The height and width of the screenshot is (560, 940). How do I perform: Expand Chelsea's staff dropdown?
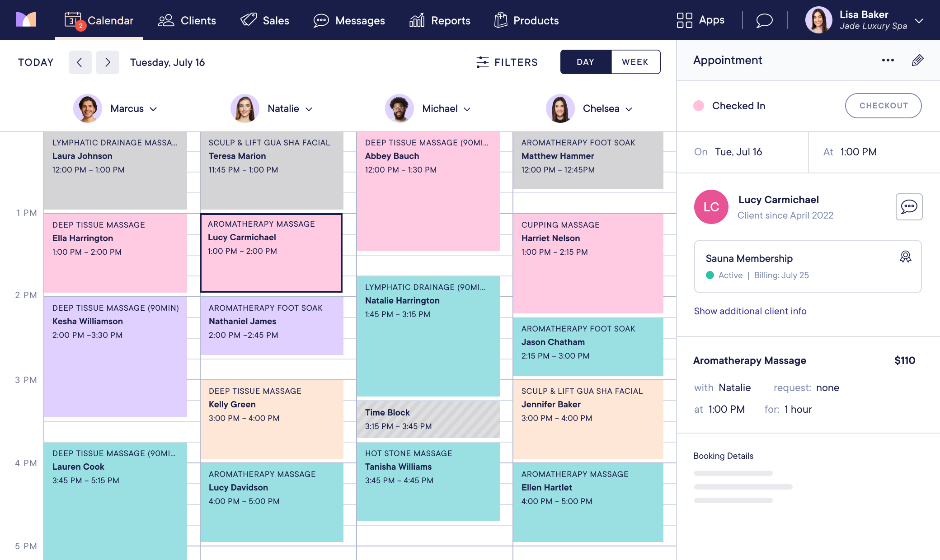pyautogui.click(x=629, y=109)
